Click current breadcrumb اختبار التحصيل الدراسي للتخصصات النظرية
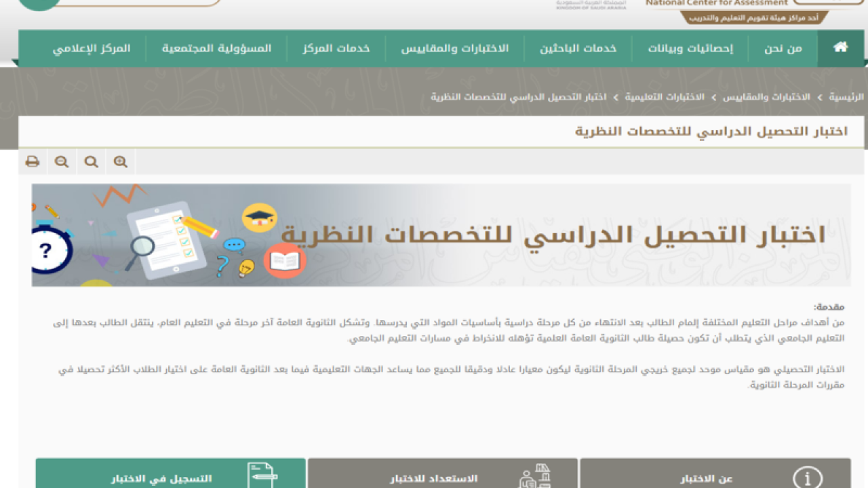 click(x=517, y=97)
